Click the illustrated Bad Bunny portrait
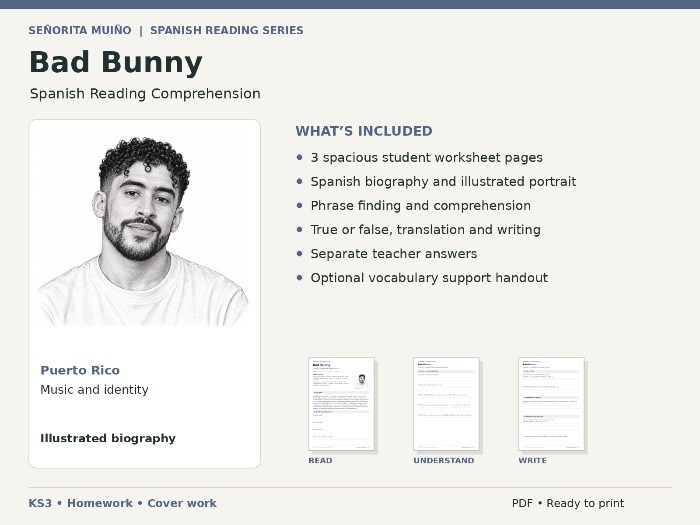700x525 pixels. pyautogui.click(x=144, y=231)
